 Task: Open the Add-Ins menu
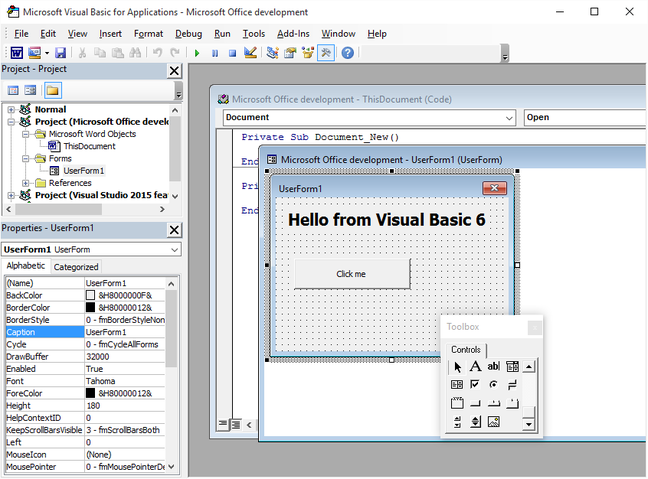pos(293,34)
